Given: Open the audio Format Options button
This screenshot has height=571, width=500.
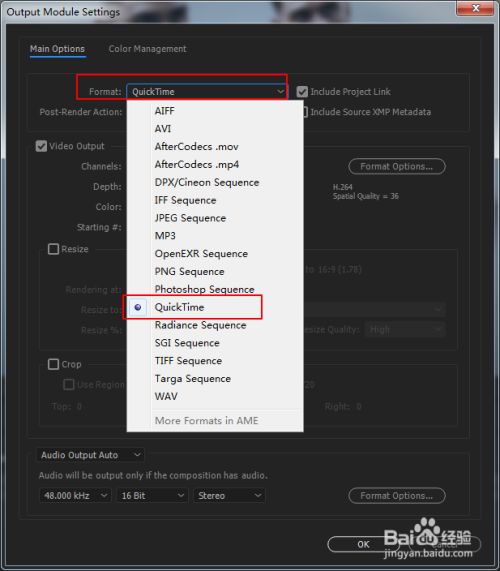Looking at the screenshot, I should tap(397, 496).
